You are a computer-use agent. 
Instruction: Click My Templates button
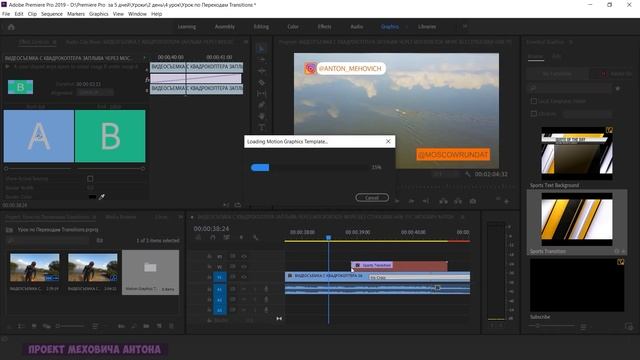pyautogui.click(x=557, y=74)
